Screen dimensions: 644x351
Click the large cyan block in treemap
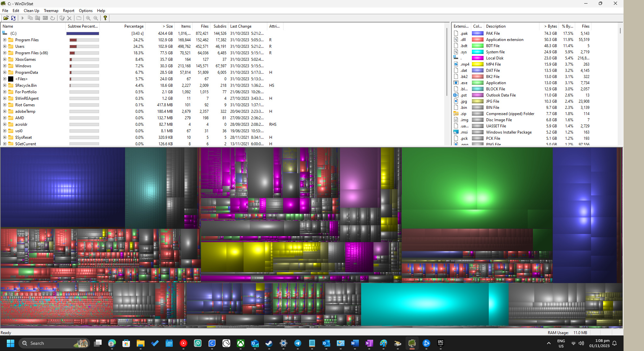tap(425, 304)
